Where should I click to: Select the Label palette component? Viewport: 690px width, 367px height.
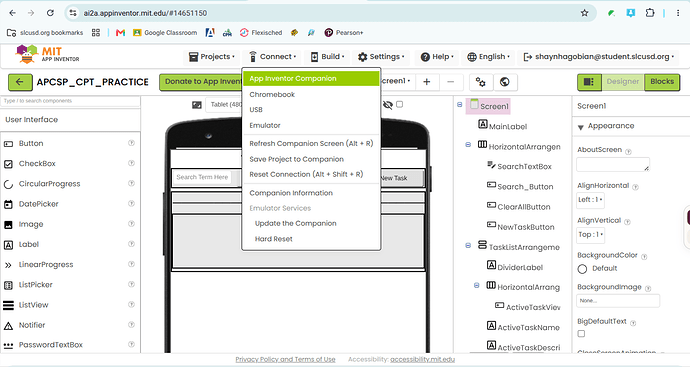(29, 245)
